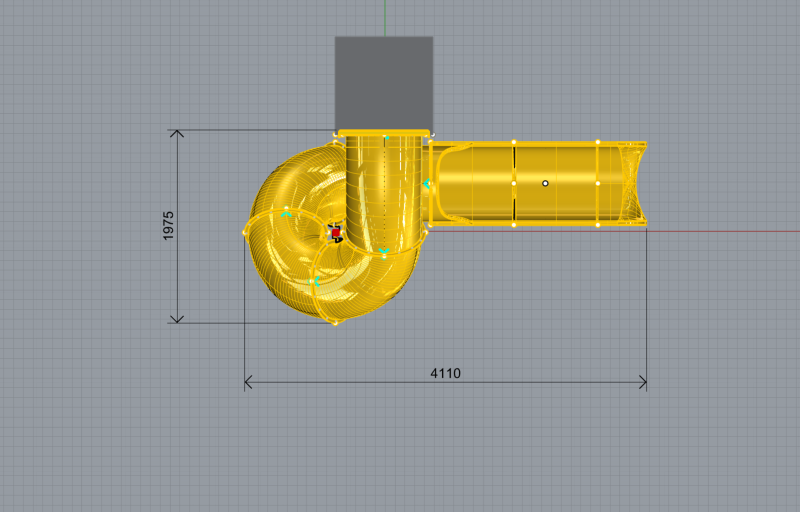Select the black-centered point on the straight tube
The image size is (800, 512).
tap(545, 183)
